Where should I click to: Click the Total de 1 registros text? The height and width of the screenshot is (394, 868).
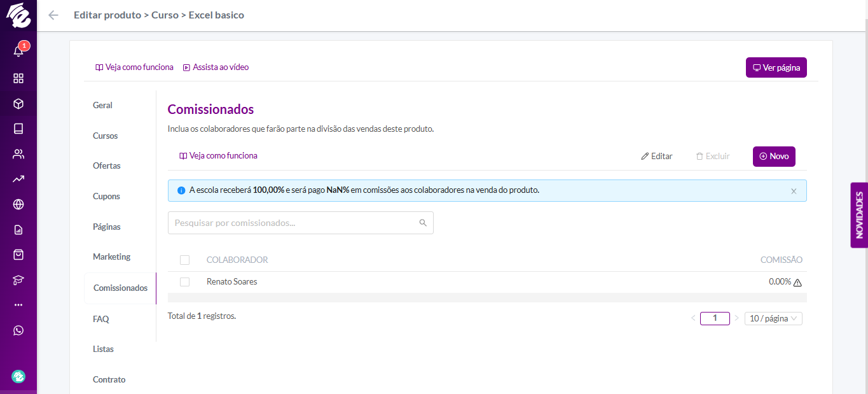point(202,315)
